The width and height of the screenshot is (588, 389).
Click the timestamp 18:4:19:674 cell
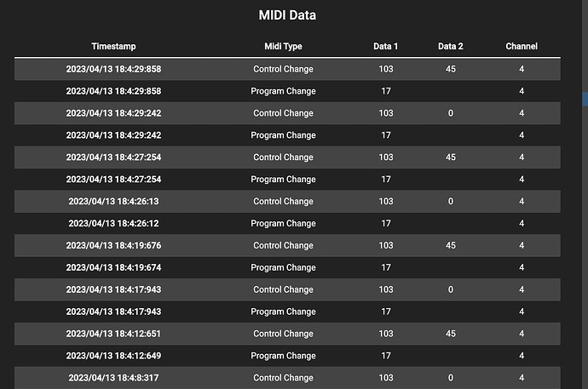tap(113, 268)
